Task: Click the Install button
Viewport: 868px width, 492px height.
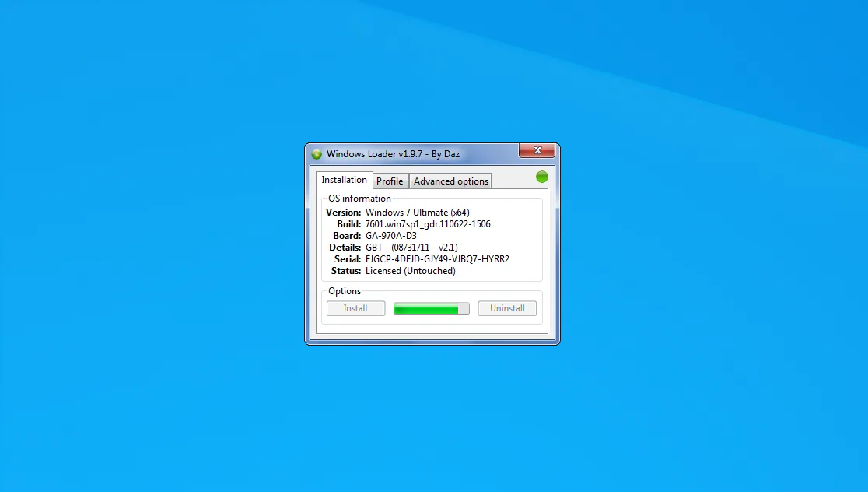Action: coord(356,308)
